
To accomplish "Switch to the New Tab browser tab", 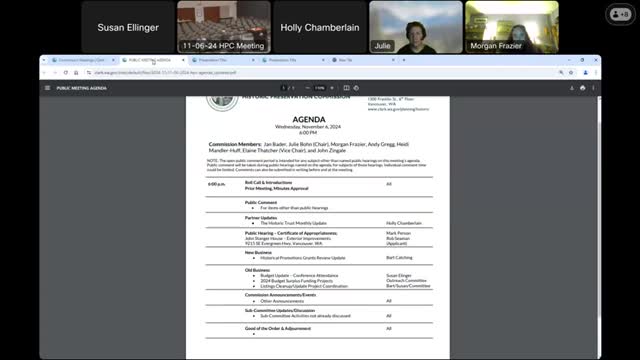I will tap(363, 60).
